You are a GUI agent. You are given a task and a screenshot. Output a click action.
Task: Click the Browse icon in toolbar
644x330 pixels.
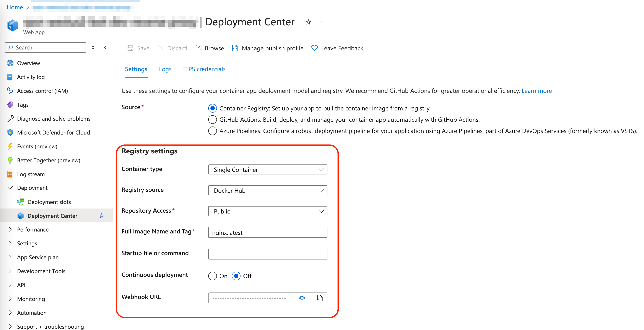[x=198, y=48]
